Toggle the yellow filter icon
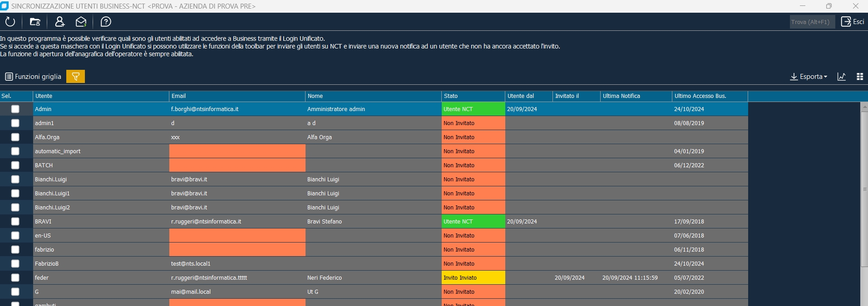The width and height of the screenshot is (868, 306). [x=76, y=77]
